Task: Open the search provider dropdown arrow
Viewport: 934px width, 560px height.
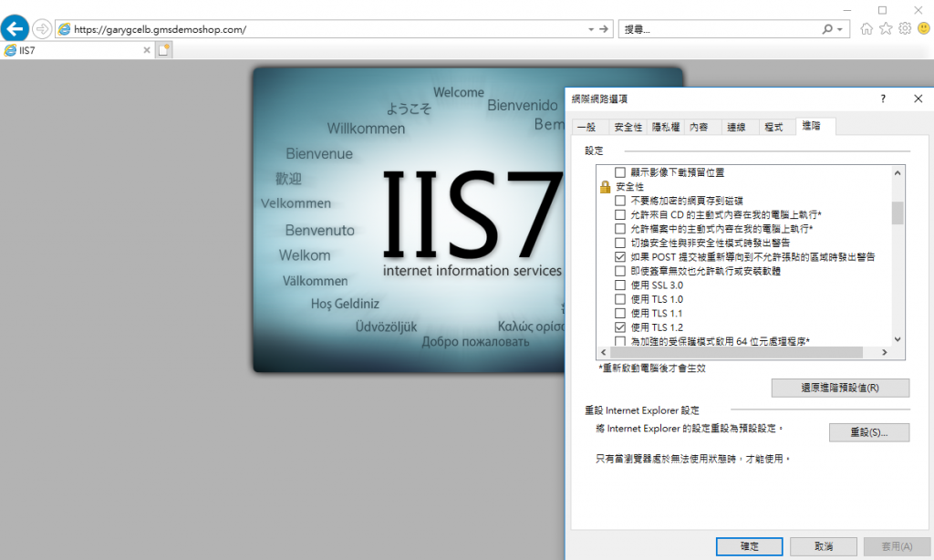Action: click(840, 29)
